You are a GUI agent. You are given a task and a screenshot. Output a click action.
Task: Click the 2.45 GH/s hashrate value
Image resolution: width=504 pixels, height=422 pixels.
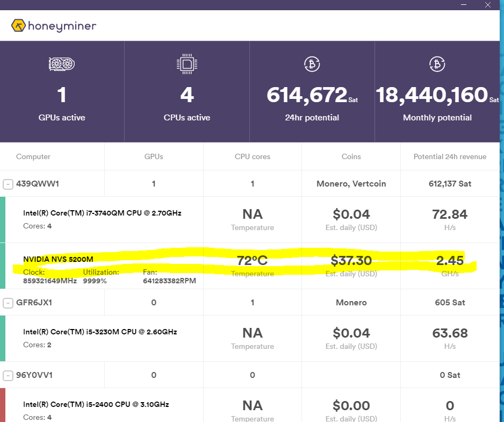click(x=450, y=261)
